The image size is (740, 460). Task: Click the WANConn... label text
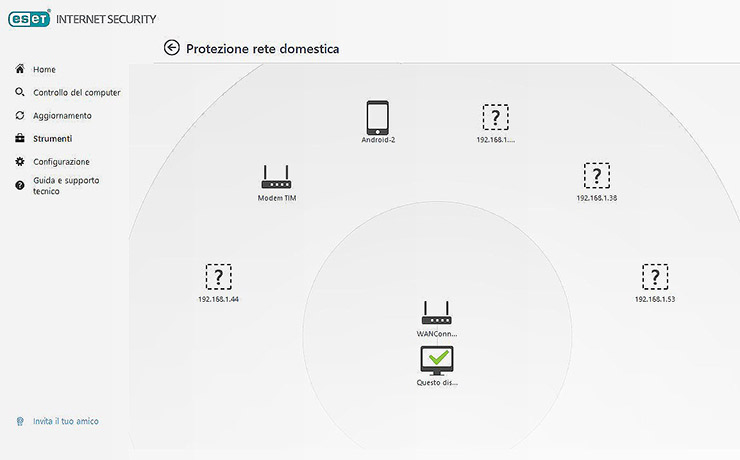click(x=437, y=334)
